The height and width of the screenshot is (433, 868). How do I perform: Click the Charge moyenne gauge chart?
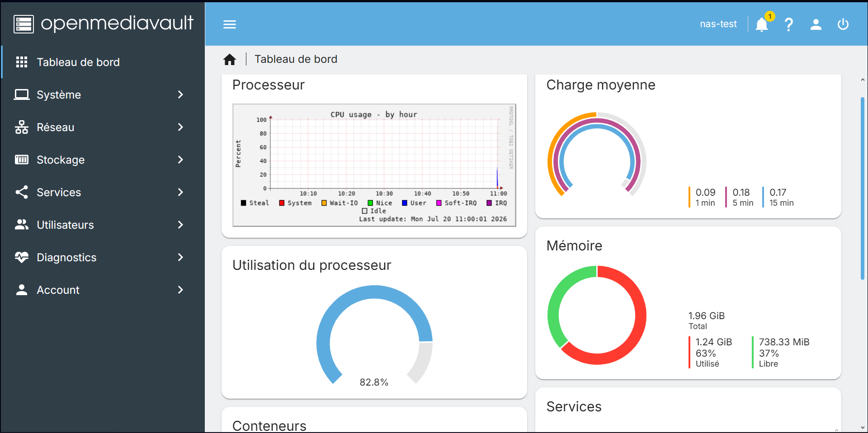pos(597,155)
